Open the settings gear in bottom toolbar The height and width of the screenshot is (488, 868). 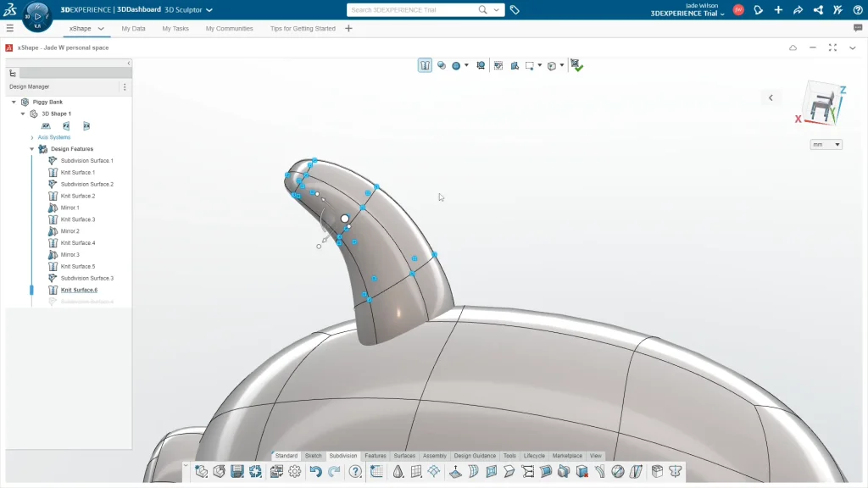(x=295, y=472)
